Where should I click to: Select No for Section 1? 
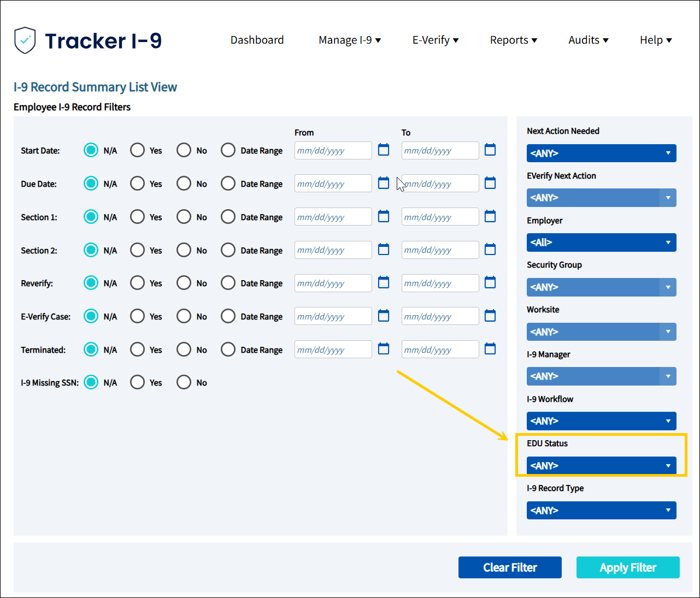[x=184, y=217]
